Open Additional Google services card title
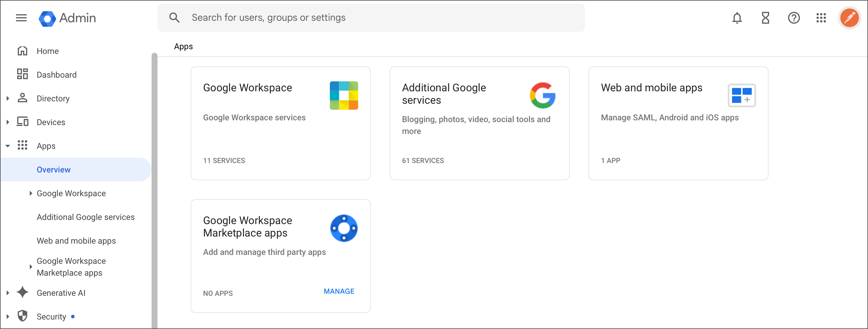868x329 pixels. (444, 94)
